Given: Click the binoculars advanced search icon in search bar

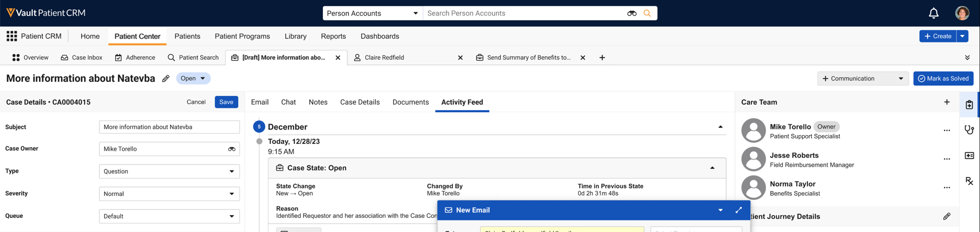Looking at the screenshot, I should (x=632, y=13).
